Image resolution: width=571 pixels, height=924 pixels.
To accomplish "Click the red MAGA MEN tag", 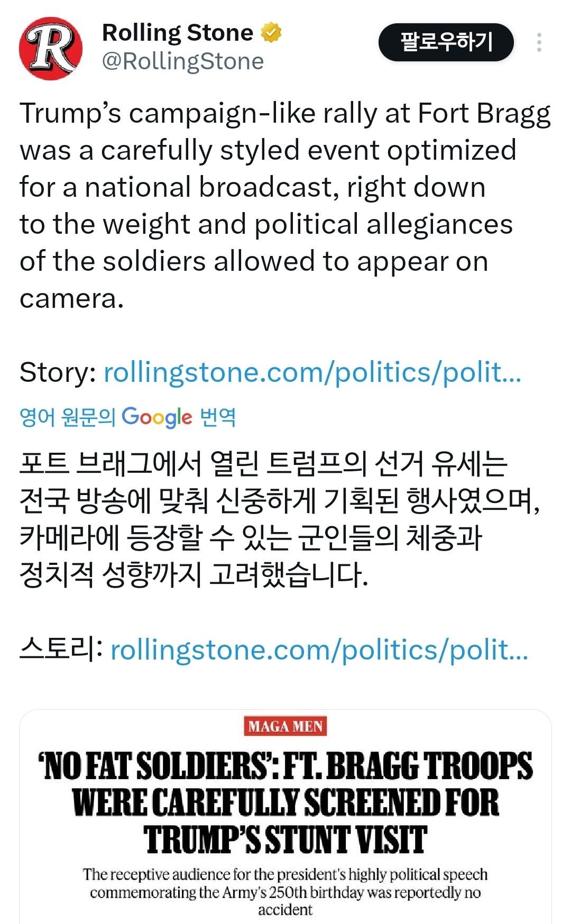I will coord(285,726).
